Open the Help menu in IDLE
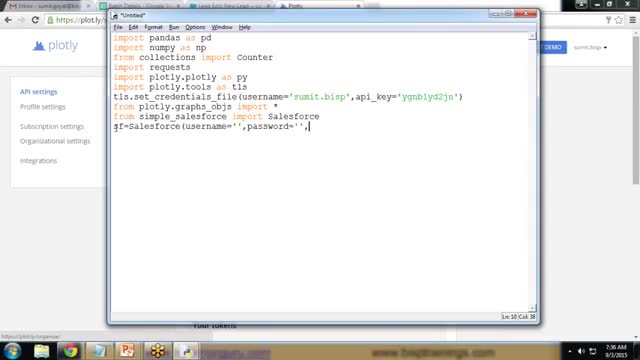This screenshot has width=640, height=360. [244, 27]
